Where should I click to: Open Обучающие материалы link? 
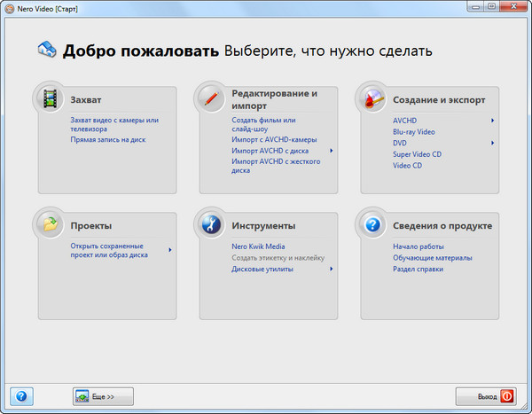(433, 258)
